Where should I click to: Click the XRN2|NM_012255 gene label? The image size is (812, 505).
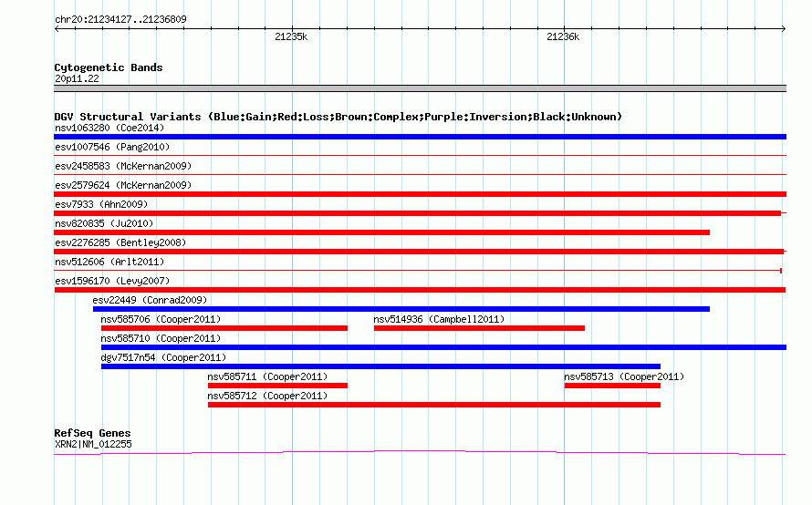[x=93, y=445]
